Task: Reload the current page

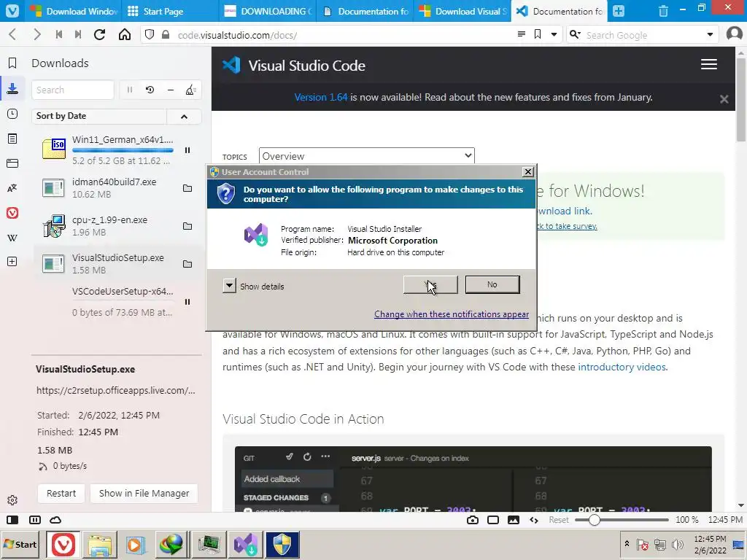Action: (99, 34)
